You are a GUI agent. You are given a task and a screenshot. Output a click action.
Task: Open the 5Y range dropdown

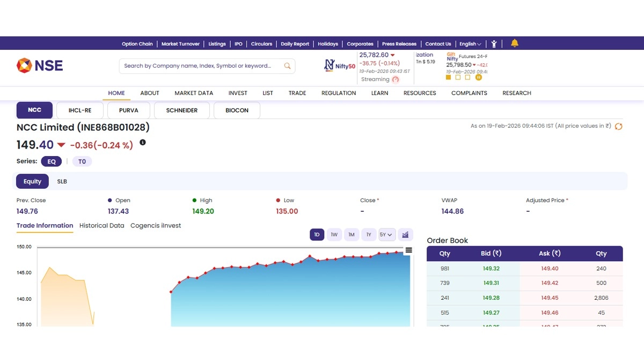tap(386, 234)
